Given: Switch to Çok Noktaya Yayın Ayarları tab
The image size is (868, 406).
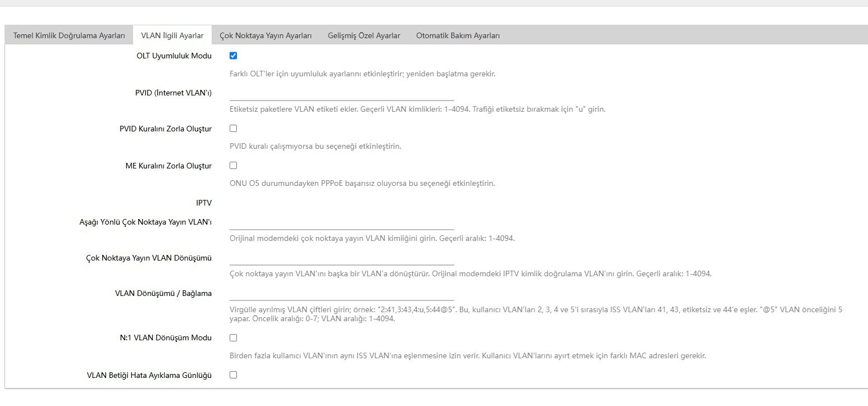Looking at the screenshot, I should [266, 35].
